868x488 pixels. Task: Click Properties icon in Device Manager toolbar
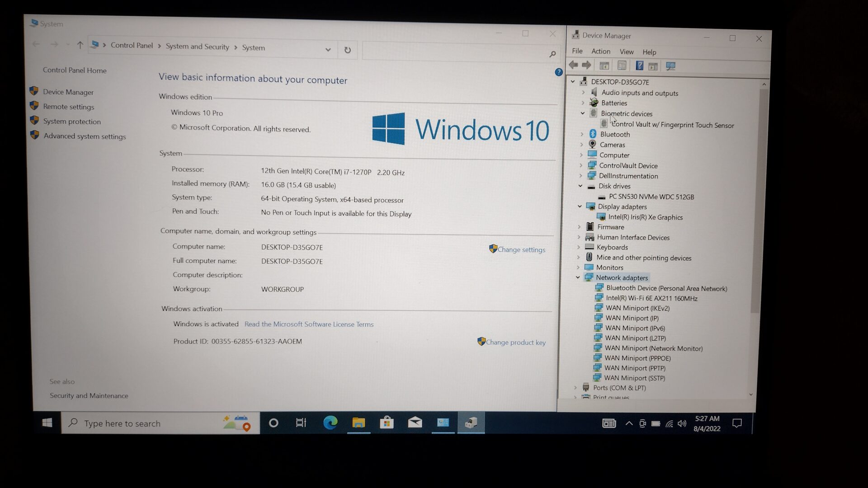click(x=622, y=66)
